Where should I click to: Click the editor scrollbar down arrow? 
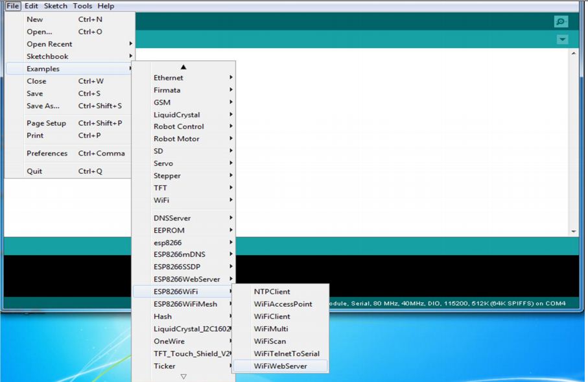pos(572,231)
